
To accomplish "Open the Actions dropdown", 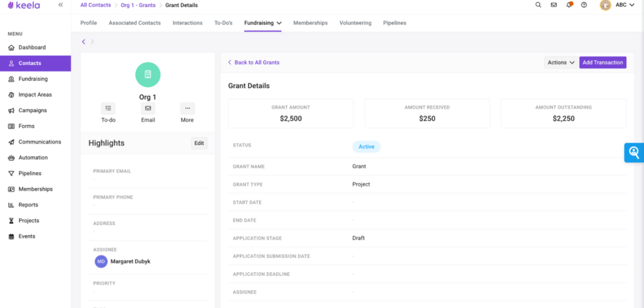I will click(561, 62).
